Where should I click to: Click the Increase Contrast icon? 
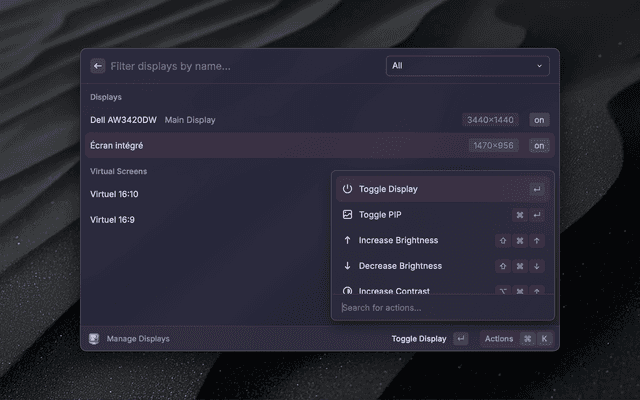pyautogui.click(x=347, y=291)
